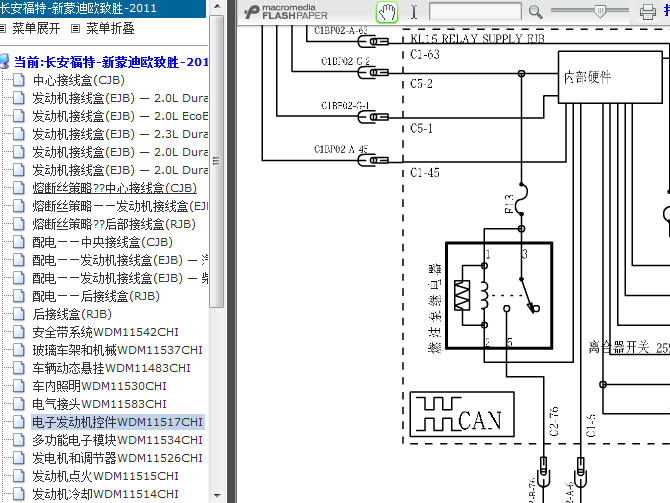The image size is (670, 503).
Task: Click the root node computer icon
Action: 4,62
